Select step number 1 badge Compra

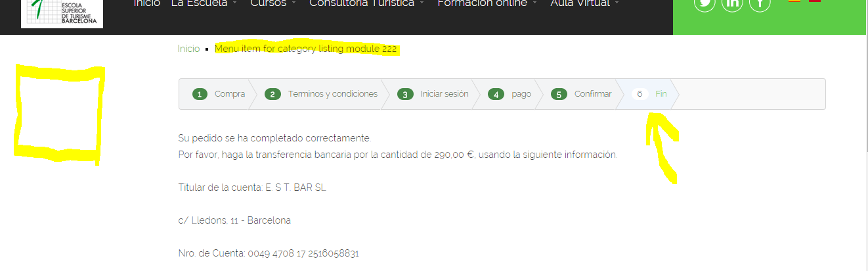tap(200, 94)
